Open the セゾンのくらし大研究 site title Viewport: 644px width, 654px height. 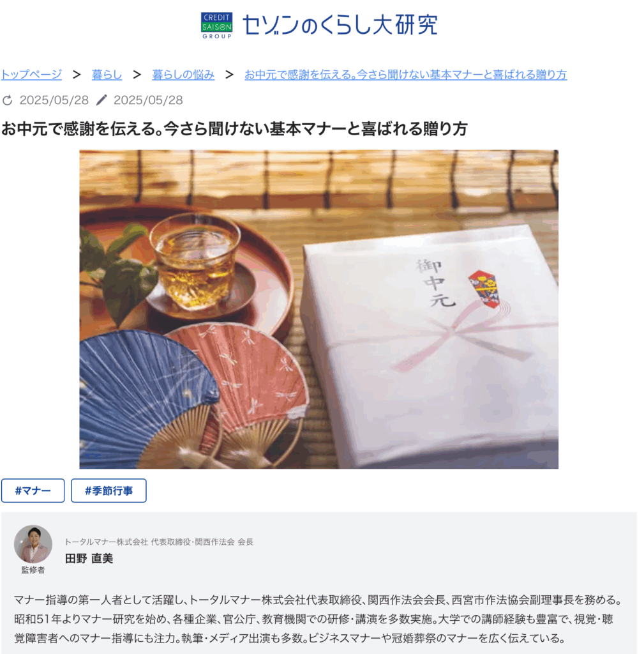(x=340, y=25)
